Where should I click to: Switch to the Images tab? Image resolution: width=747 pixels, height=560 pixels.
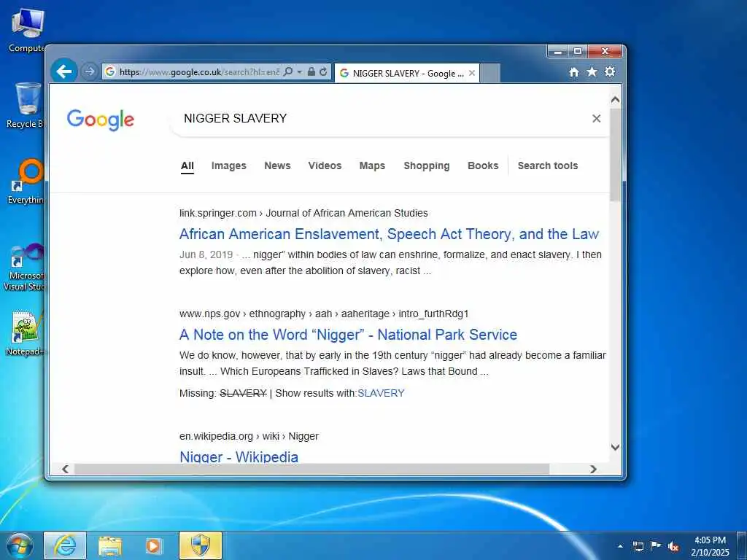pos(228,166)
